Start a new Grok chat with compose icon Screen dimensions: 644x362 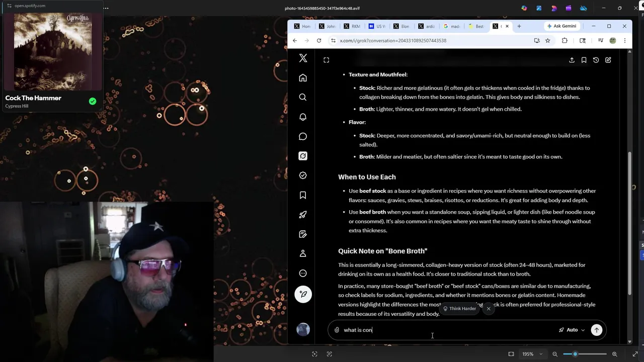[608, 60]
